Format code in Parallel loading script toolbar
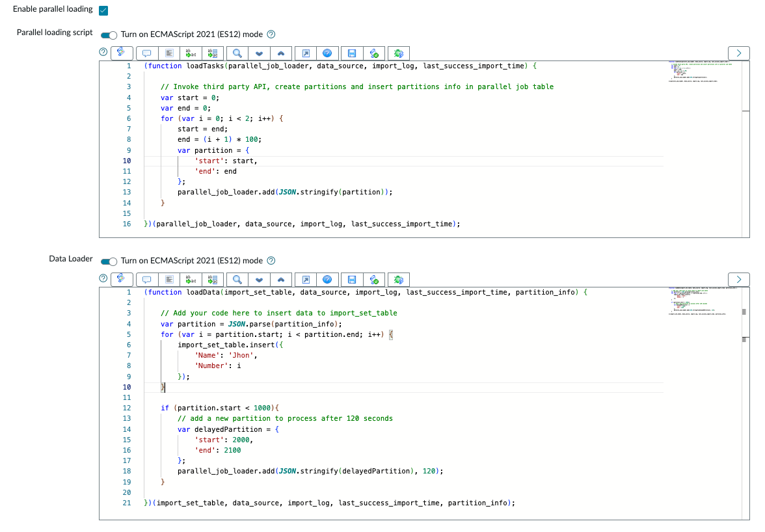 point(169,53)
